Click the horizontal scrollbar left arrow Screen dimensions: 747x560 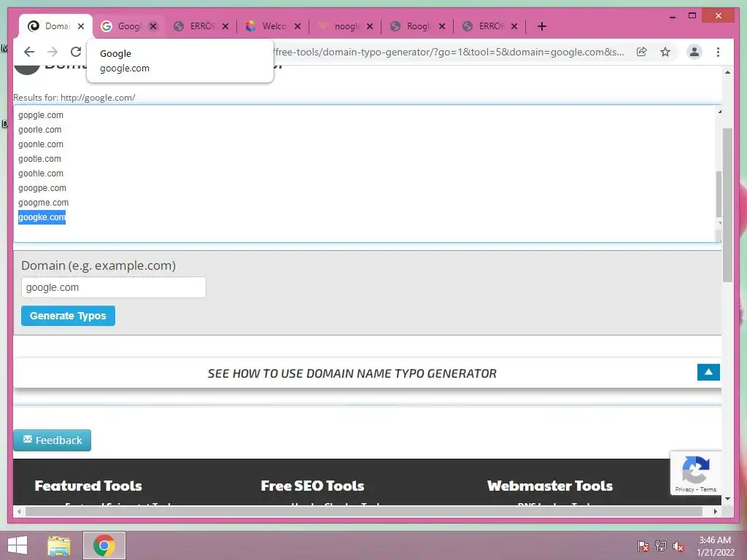(19, 511)
